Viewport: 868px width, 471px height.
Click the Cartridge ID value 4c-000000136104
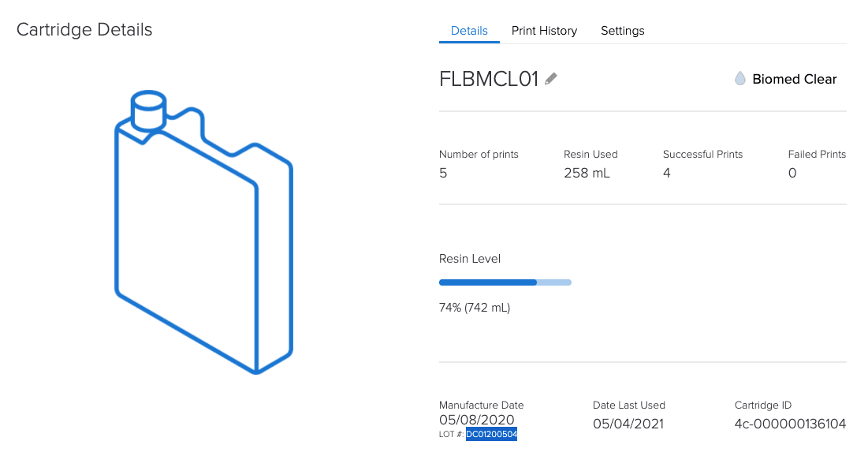790,424
